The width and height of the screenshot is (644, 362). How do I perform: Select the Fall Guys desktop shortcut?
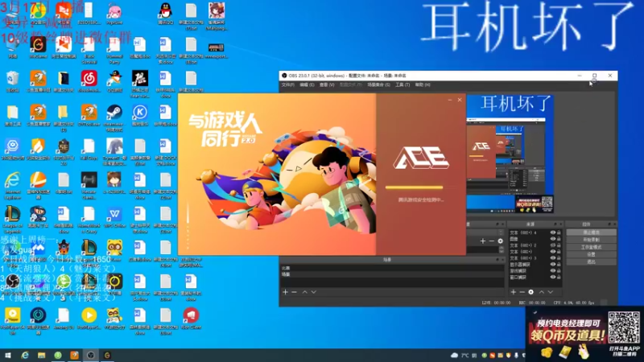(89, 150)
